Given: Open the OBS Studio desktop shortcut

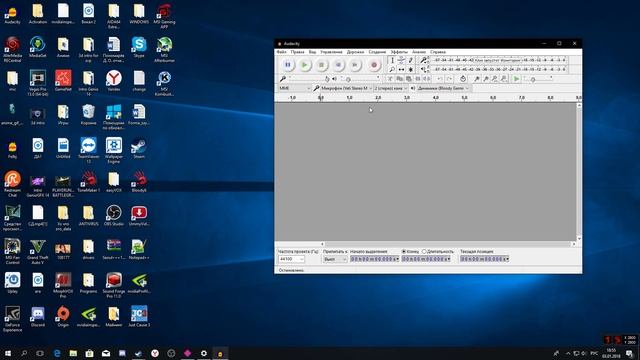Looking at the screenshot, I should click(114, 216).
